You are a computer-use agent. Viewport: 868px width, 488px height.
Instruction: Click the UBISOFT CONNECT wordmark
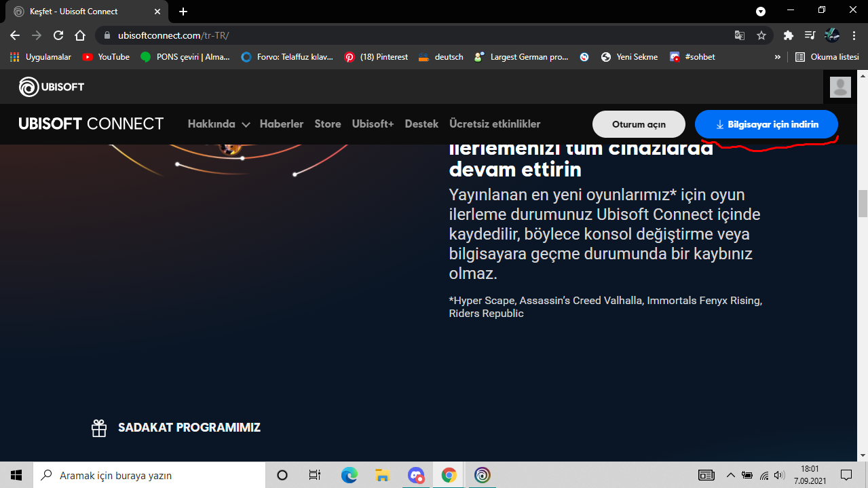coord(91,124)
